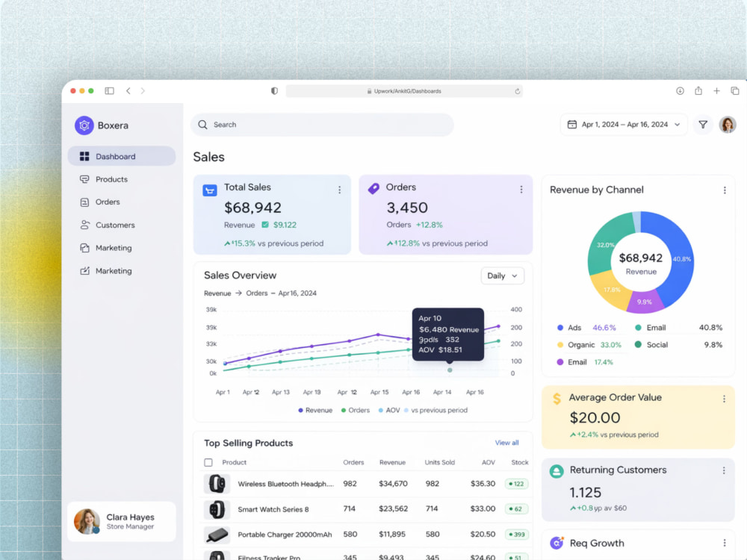Click stock badge 393

[516, 535]
